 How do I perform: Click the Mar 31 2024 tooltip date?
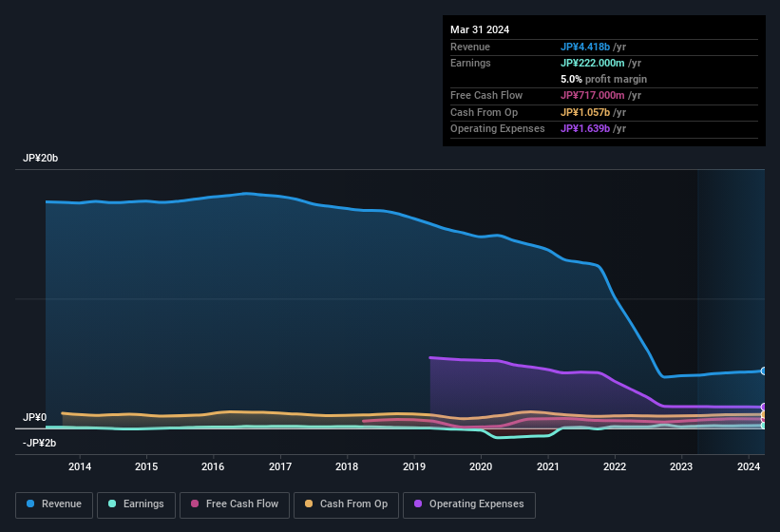tap(480, 29)
